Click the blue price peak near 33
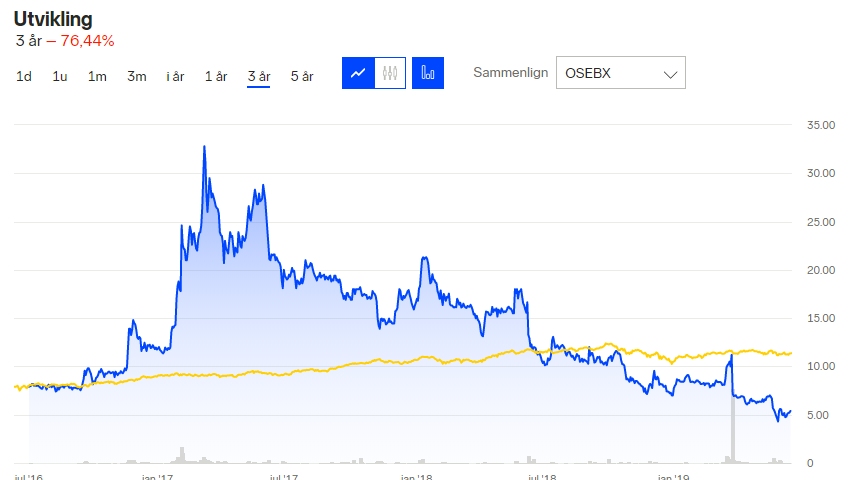 204,147
